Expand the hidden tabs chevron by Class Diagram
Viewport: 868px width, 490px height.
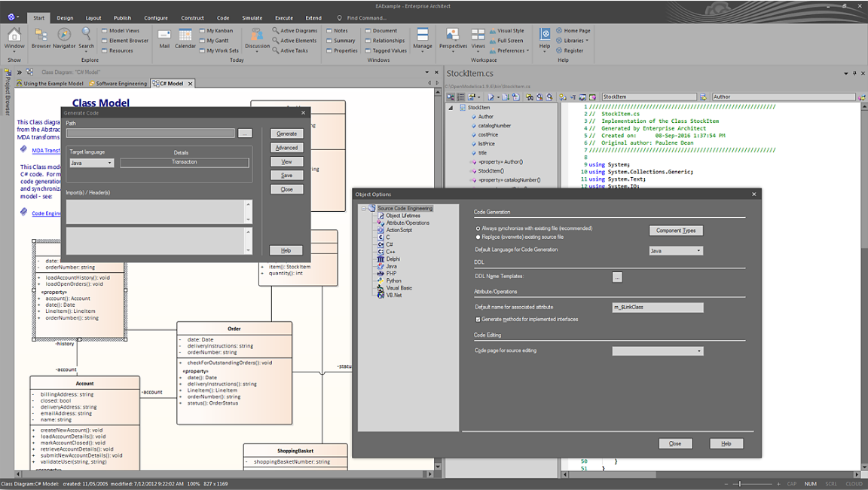tap(20, 72)
